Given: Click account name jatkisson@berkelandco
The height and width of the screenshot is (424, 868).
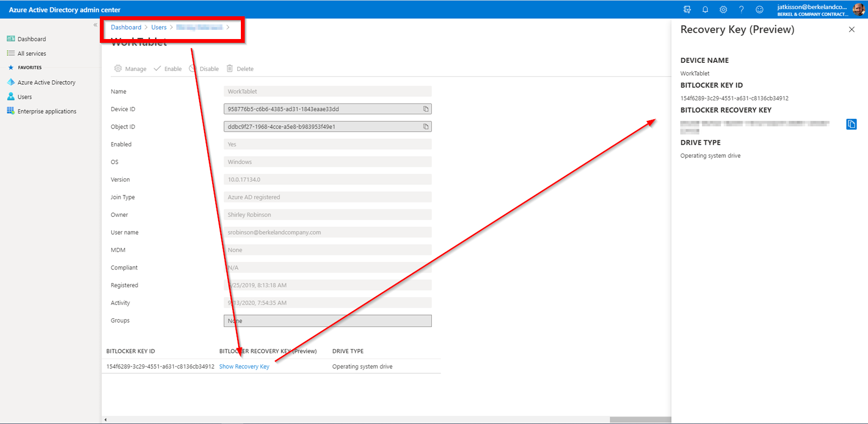Looking at the screenshot, I should [x=812, y=7].
